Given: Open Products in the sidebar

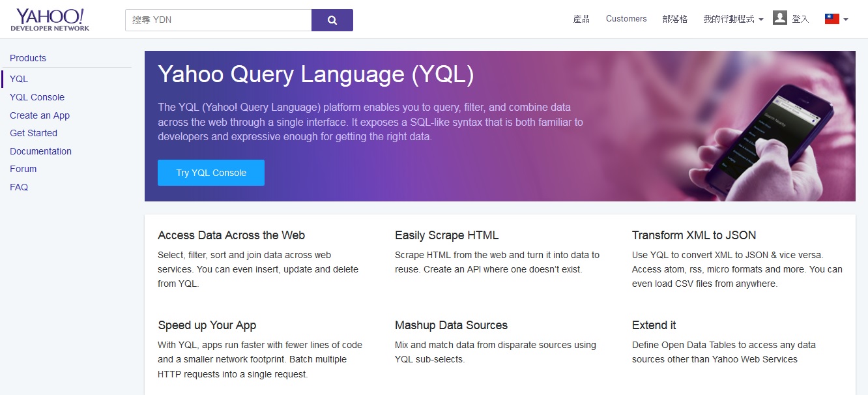Looking at the screenshot, I should 28,58.
